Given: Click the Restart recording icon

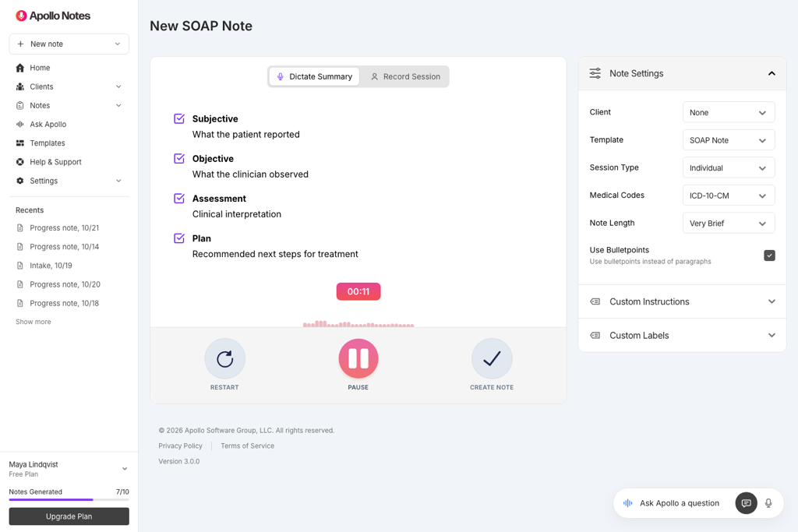Looking at the screenshot, I should [225, 358].
